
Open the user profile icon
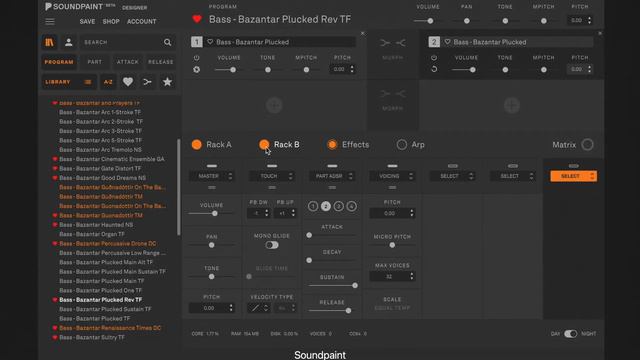pos(69,42)
